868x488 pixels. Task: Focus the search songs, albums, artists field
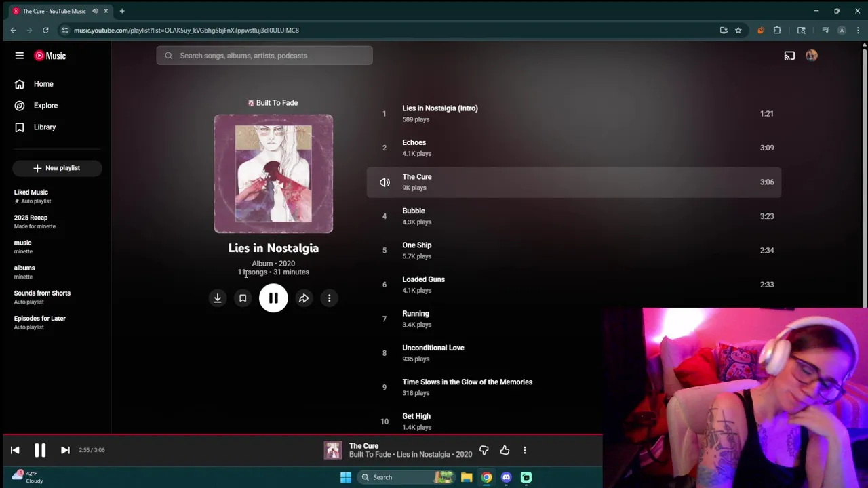pyautogui.click(x=264, y=56)
